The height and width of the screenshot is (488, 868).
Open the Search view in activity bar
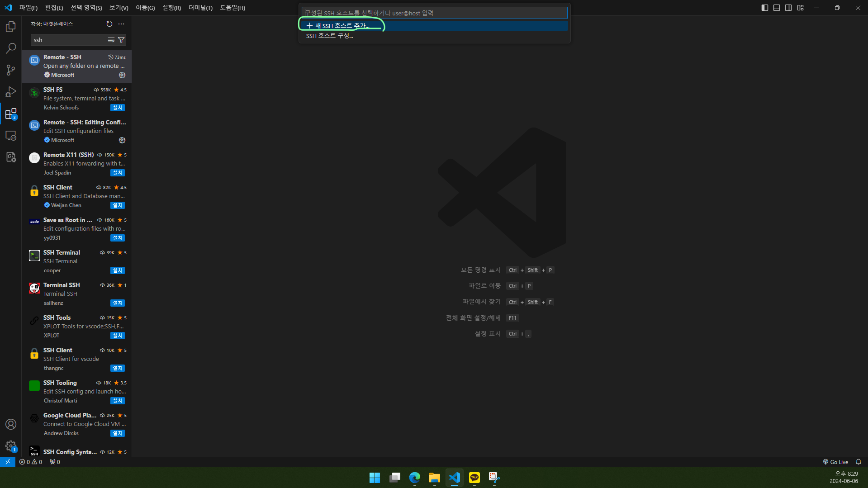11,48
